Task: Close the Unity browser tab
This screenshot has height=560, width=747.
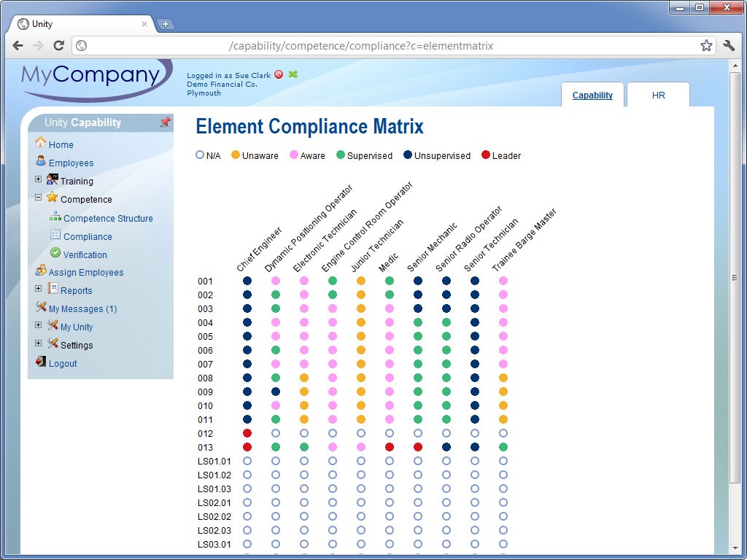Action: [144, 24]
